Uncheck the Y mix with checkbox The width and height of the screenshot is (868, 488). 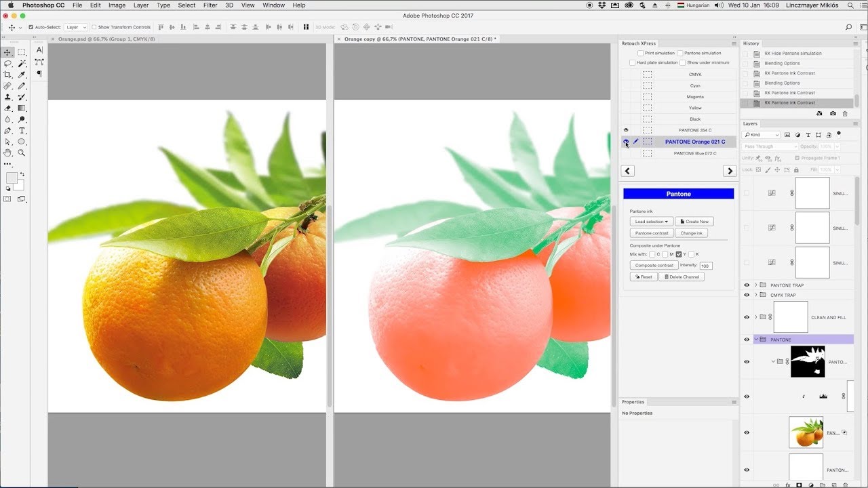[x=679, y=254]
